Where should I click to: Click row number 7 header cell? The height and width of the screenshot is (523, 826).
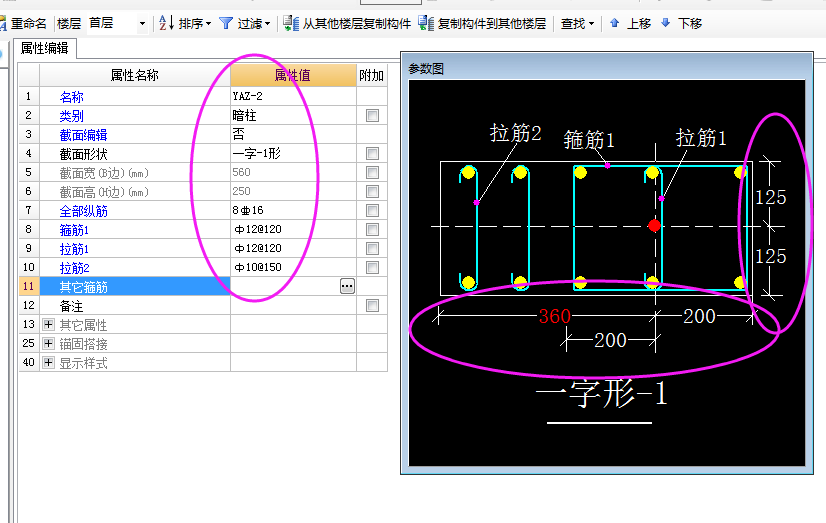click(28, 210)
